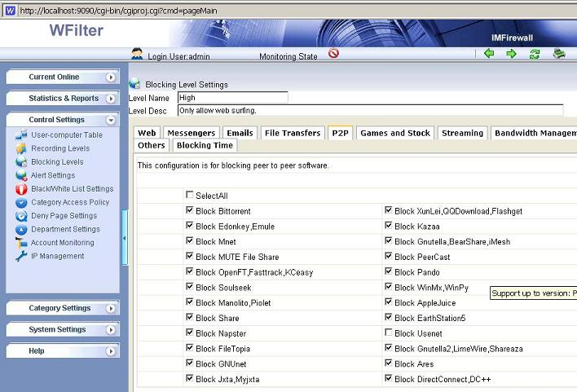Open Account Monitoring link
The height and width of the screenshot is (392, 577).
pyautogui.click(x=63, y=243)
